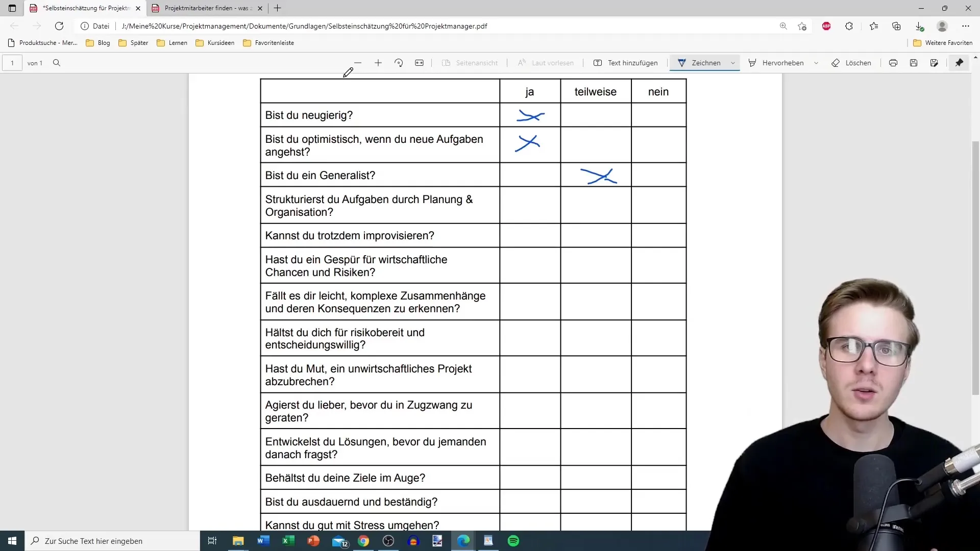The image size is (980, 551).
Task: Open the extensions puzzle icon
Action: (849, 26)
